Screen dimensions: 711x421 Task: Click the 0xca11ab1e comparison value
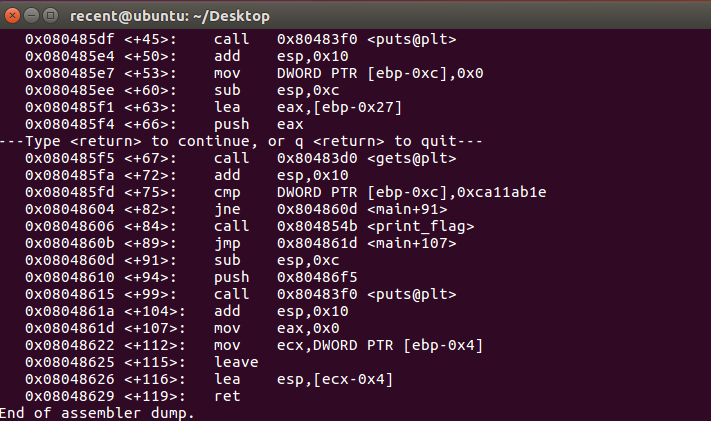click(501, 192)
